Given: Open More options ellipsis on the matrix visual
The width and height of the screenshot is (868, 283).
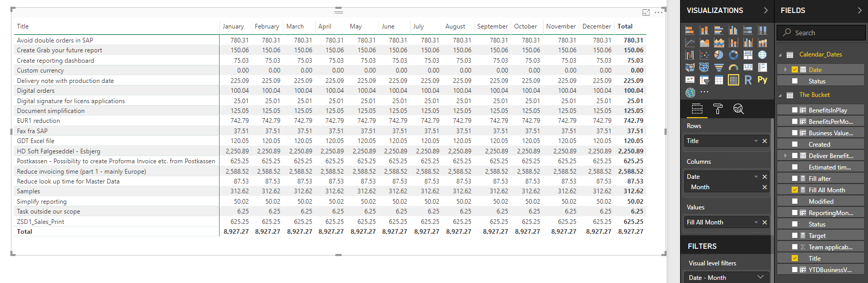Looking at the screenshot, I should coord(658,12).
